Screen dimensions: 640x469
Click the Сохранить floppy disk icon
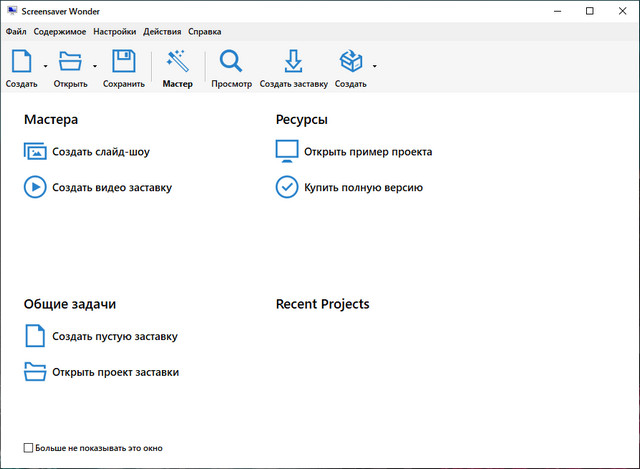tap(124, 63)
